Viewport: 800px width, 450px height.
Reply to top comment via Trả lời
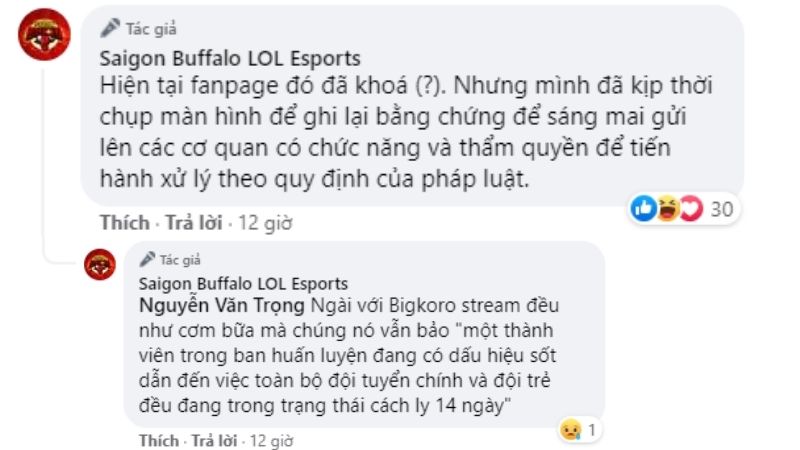point(194,223)
